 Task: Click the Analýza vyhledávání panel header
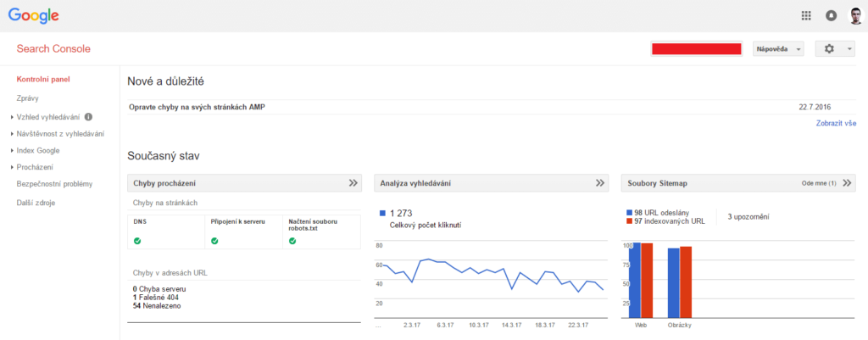491,183
